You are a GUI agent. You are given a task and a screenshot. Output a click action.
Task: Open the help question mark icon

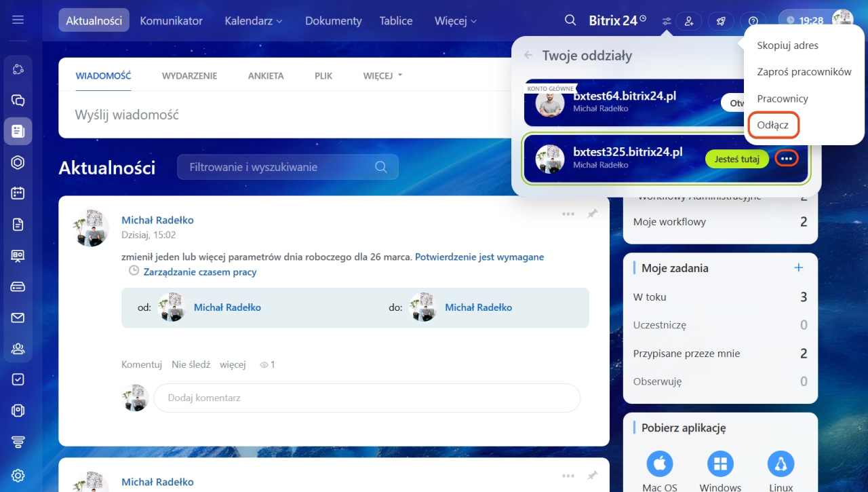tap(753, 21)
